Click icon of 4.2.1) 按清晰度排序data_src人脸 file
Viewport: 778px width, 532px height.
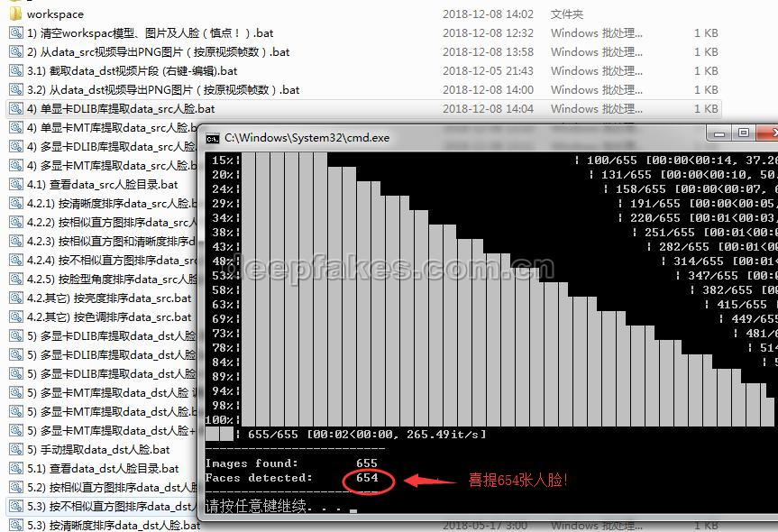click(16, 203)
